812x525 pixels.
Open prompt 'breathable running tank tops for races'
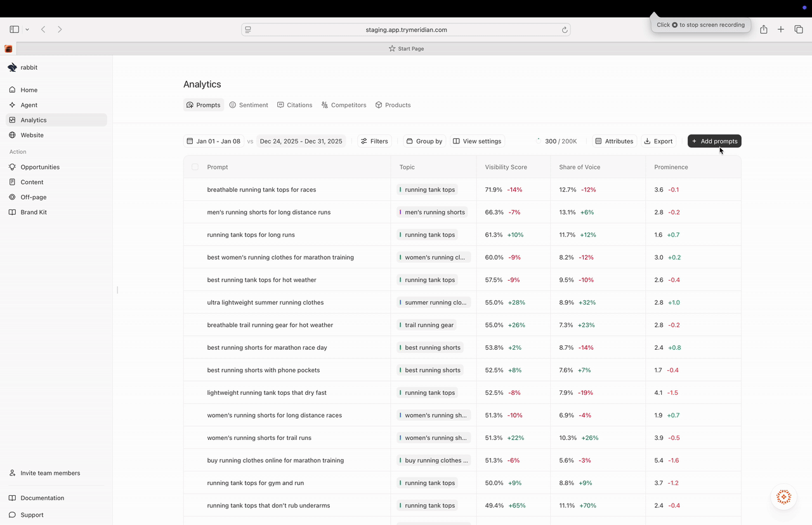click(x=261, y=190)
